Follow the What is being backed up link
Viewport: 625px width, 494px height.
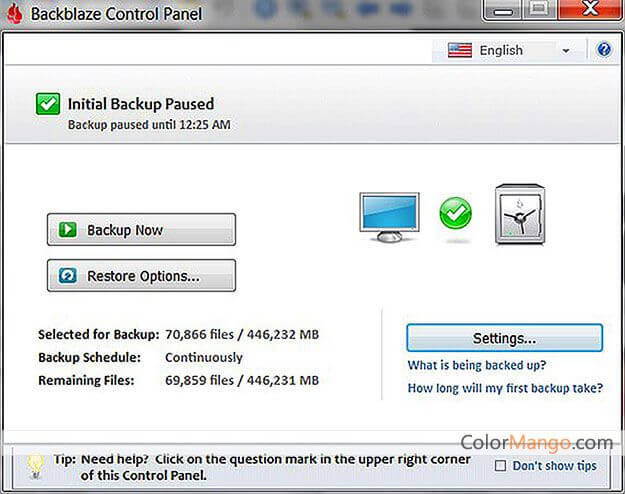(476, 366)
